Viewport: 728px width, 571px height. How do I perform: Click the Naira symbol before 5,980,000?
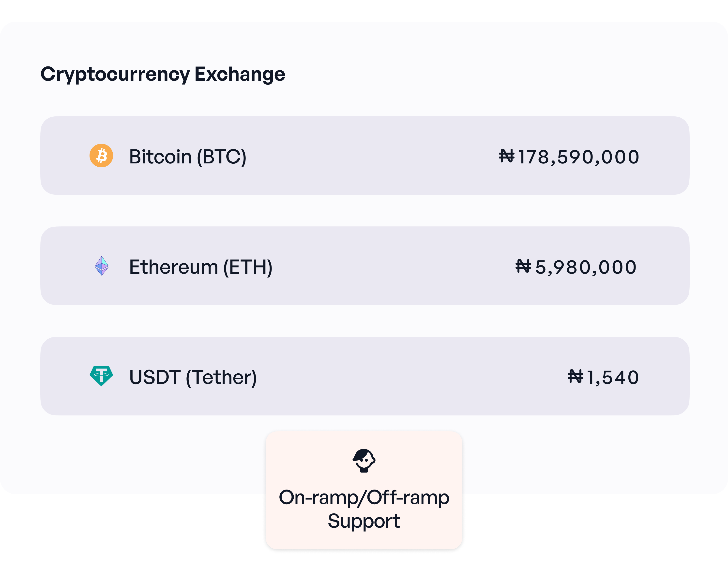523,267
